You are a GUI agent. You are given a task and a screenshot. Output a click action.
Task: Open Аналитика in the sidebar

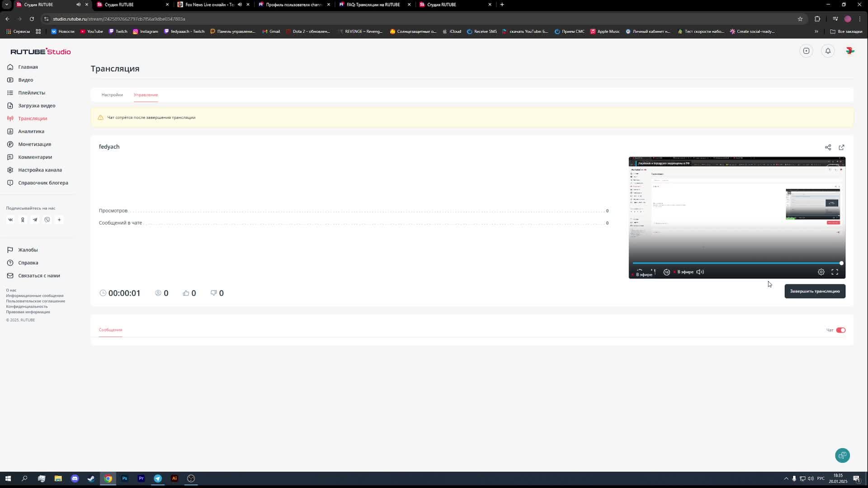[31, 131]
